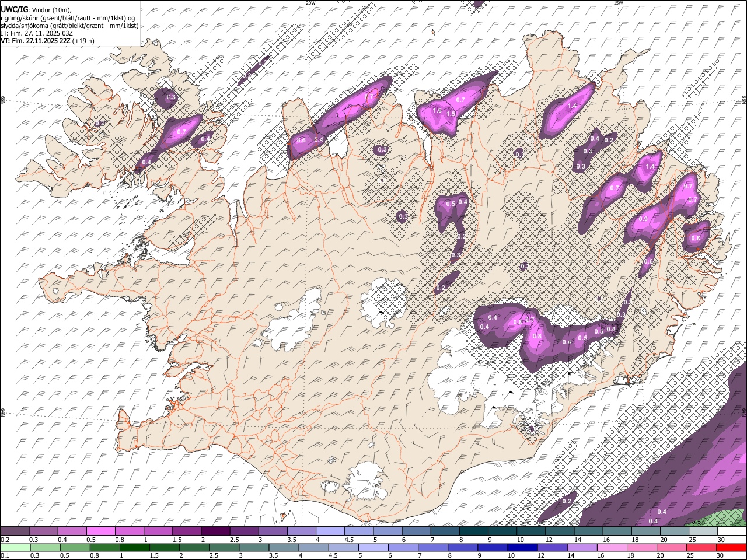Viewport: 747px width, 560px height.
Task: Select the dark purple-grey 0.2 legend swatch
Action: [x=15, y=531]
